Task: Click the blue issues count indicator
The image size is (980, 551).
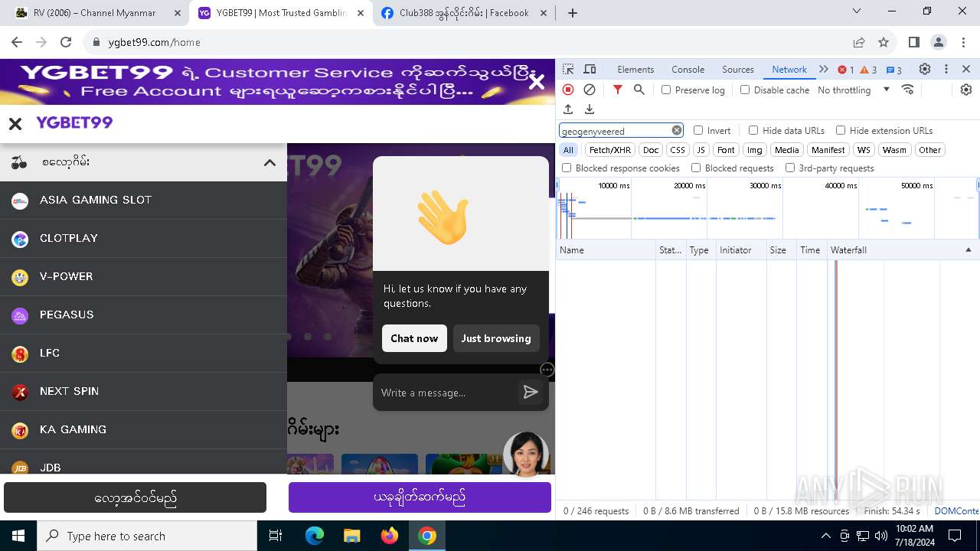Action: [893, 70]
